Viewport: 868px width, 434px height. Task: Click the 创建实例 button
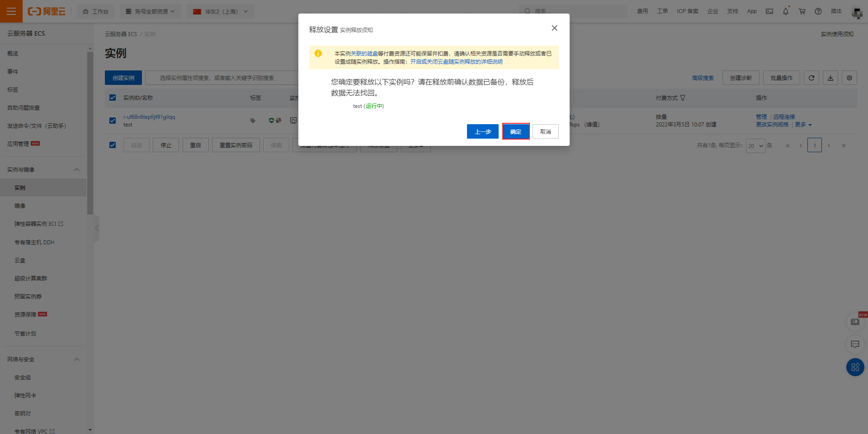point(123,78)
